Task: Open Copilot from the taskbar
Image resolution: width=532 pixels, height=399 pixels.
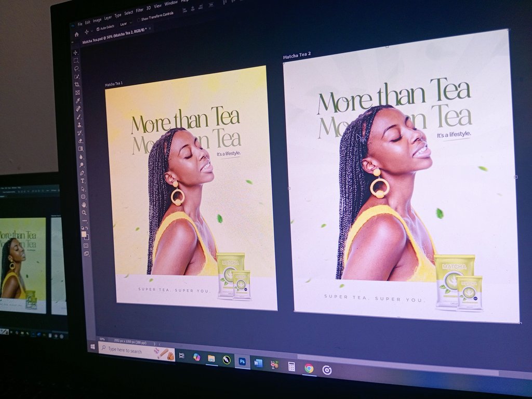Action: pyautogui.click(x=196, y=357)
